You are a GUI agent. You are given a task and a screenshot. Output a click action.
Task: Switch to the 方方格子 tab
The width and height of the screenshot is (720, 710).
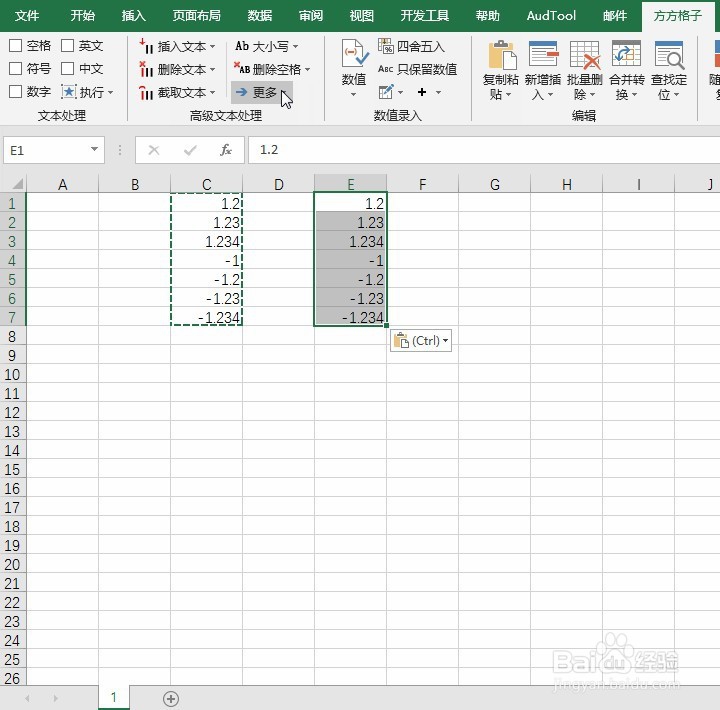pos(678,16)
